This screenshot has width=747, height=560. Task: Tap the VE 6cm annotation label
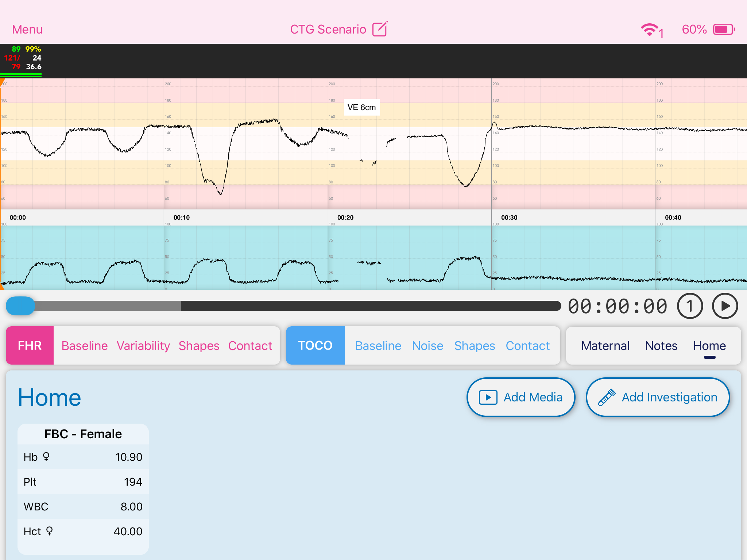(361, 107)
